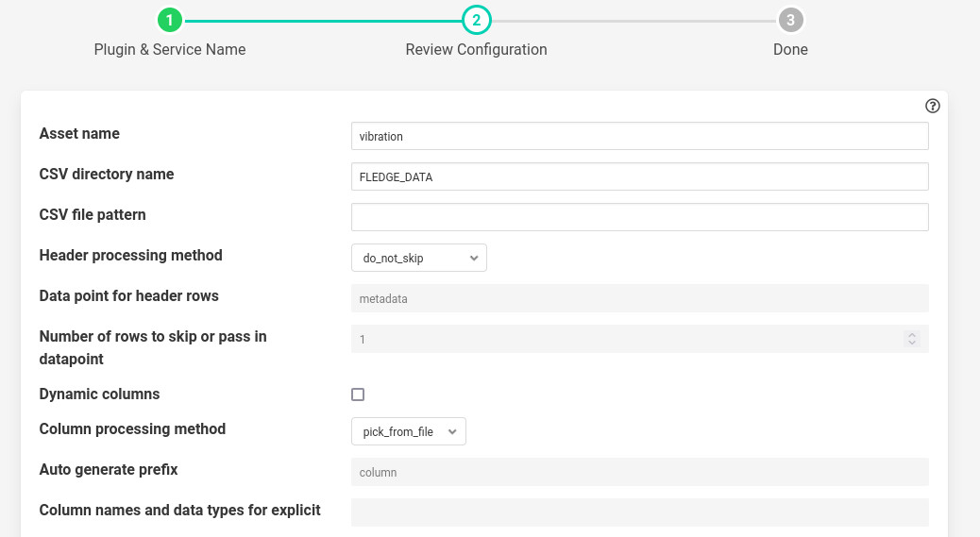This screenshot has width=980, height=537.
Task: Click the Header processing method label text
Action: (x=130, y=256)
